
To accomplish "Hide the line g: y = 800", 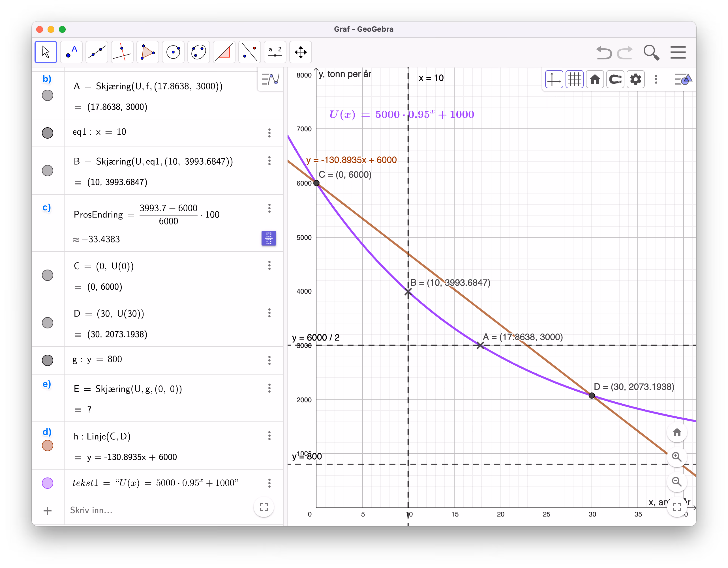I will [x=48, y=360].
